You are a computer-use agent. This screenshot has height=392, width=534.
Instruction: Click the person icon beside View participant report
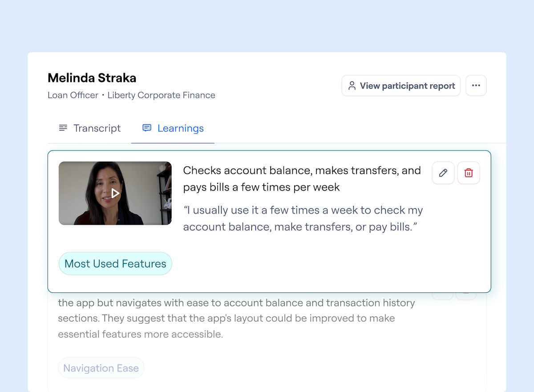(x=352, y=85)
